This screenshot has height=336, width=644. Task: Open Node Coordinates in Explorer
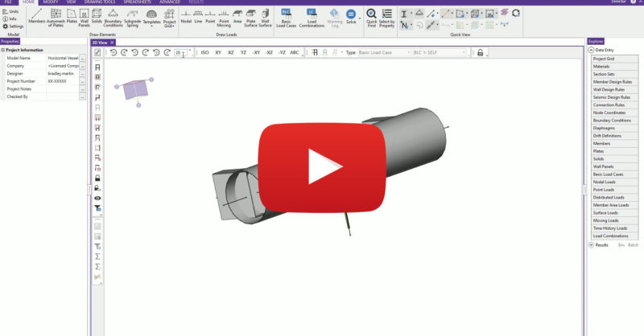pos(609,113)
